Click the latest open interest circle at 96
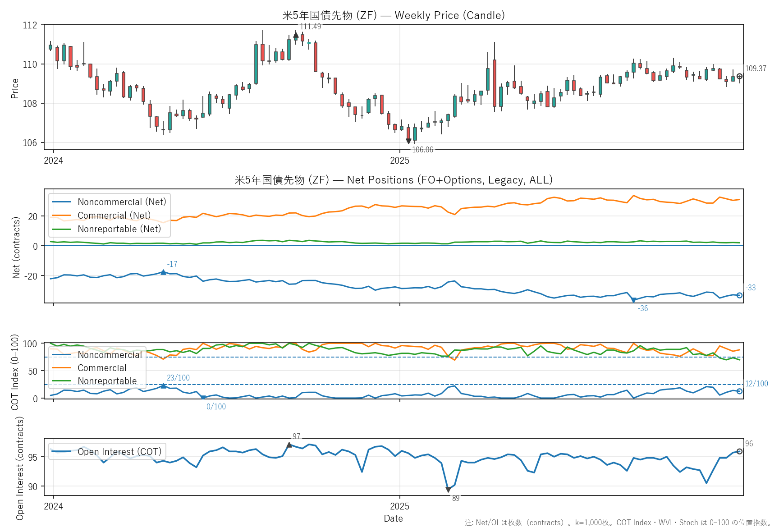 (739, 451)
